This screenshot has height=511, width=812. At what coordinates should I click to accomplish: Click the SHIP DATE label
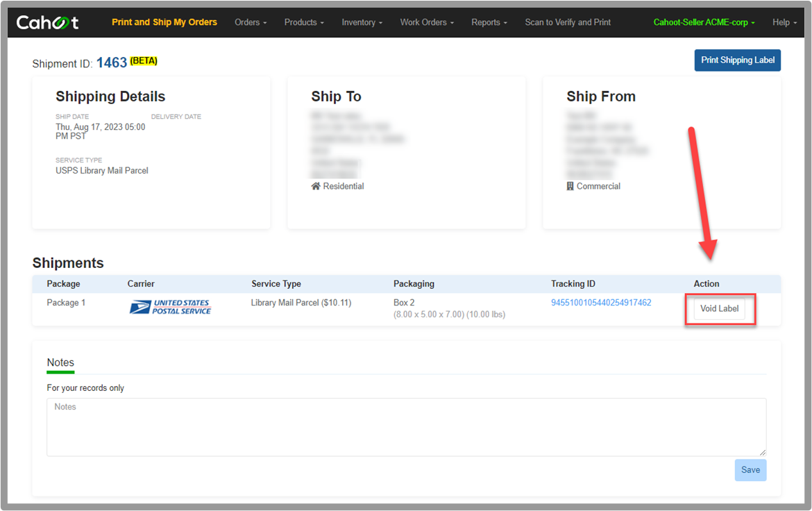tap(72, 117)
